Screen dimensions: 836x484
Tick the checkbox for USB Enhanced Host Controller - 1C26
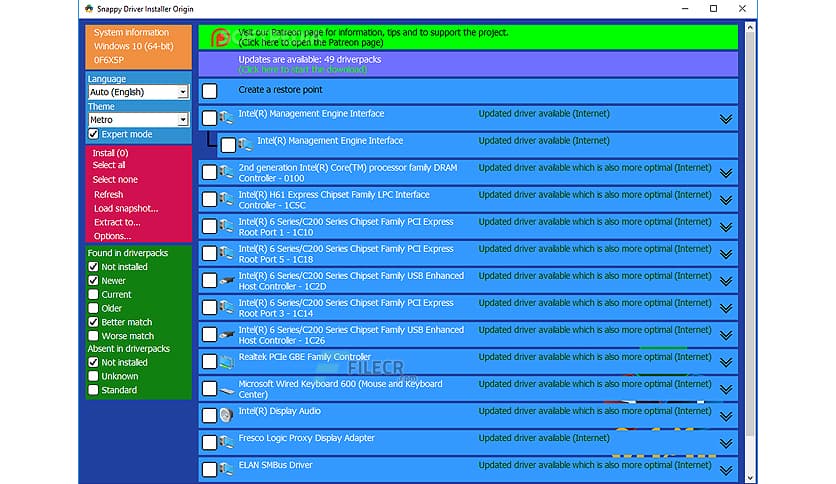pos(210,334)
